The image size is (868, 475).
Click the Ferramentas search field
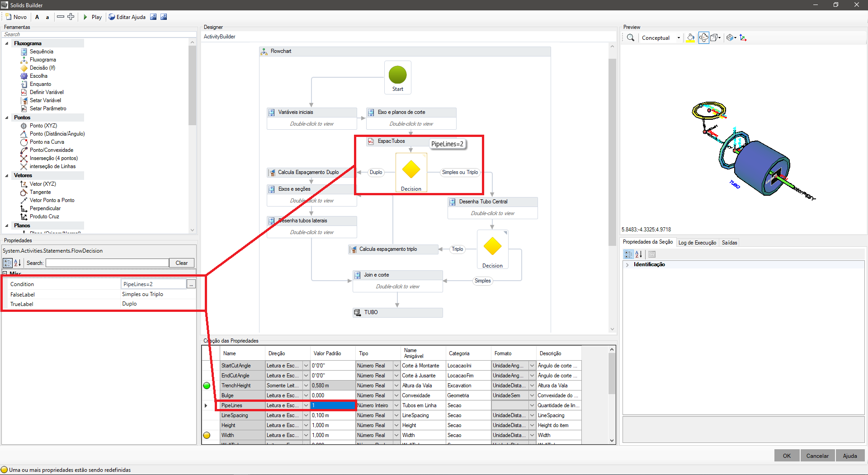pos(99,34)
